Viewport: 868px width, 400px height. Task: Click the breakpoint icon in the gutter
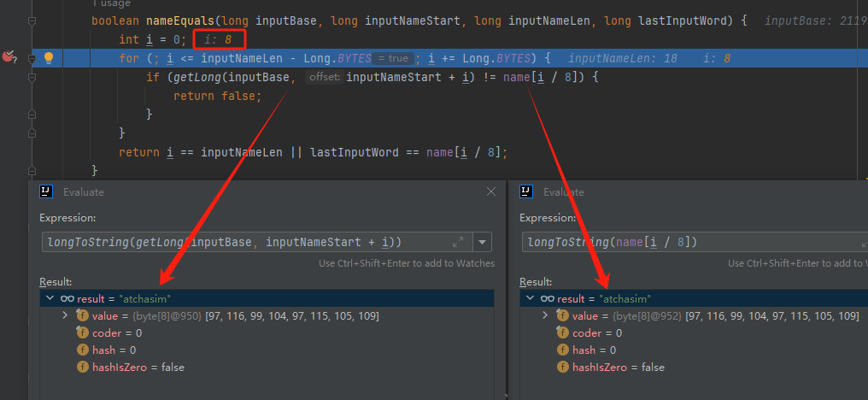9,57
